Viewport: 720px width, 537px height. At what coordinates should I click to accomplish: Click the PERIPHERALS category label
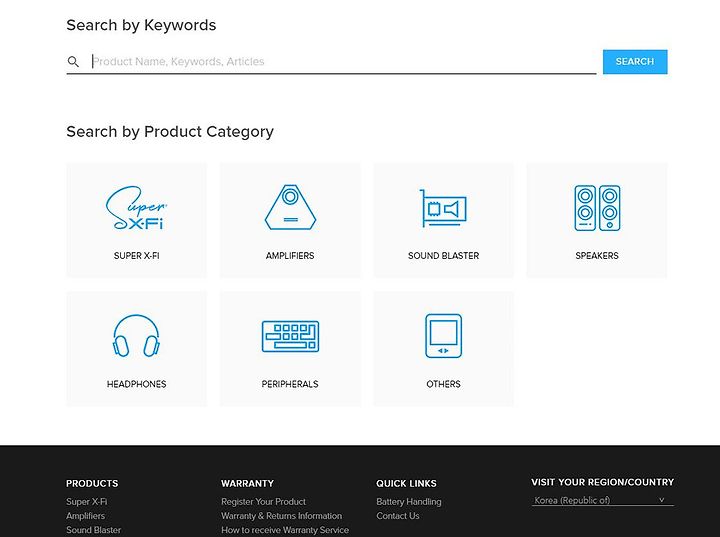tap(290, 384)
